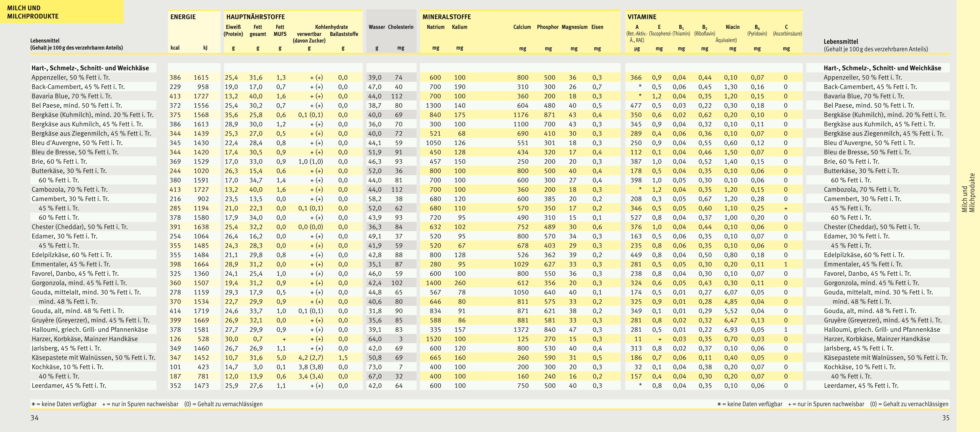Click Harzer's water value 64,0
The height and width of the screenshot is (432, 980).
[x=375, y=339]
